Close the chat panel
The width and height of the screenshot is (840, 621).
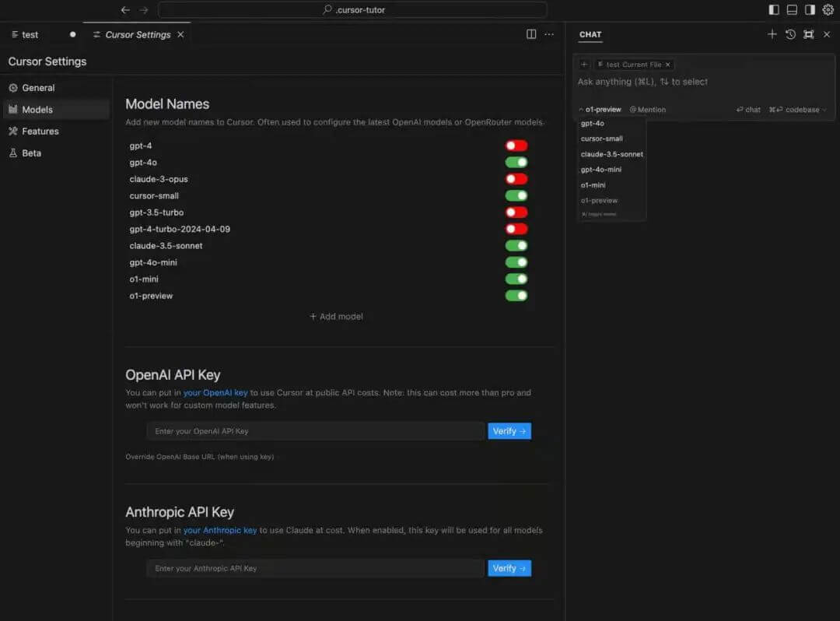pyautogui.click(x=827, y=34)
